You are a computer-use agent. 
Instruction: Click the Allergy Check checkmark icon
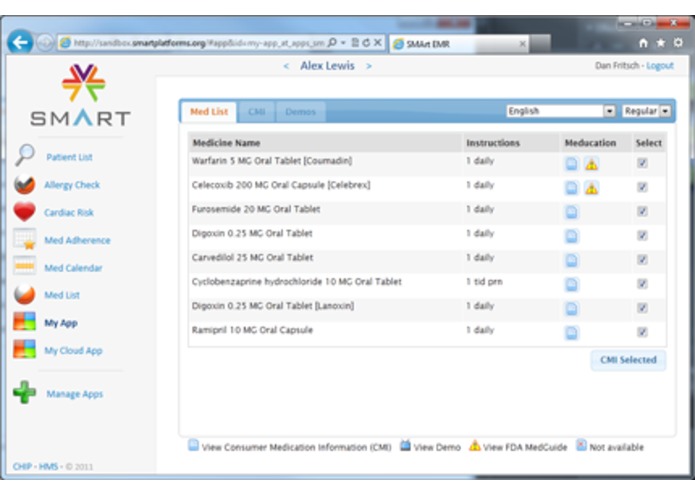click(24, 184)
